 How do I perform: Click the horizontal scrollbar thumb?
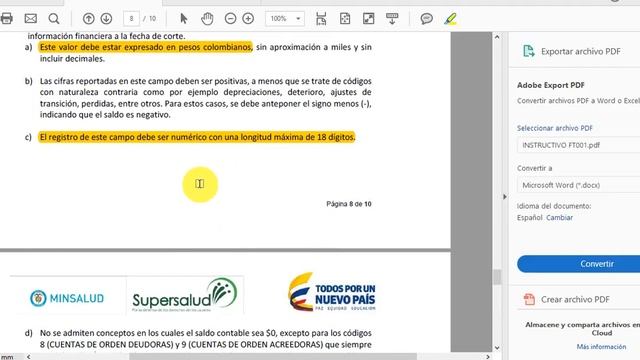[x=273, y=356]
